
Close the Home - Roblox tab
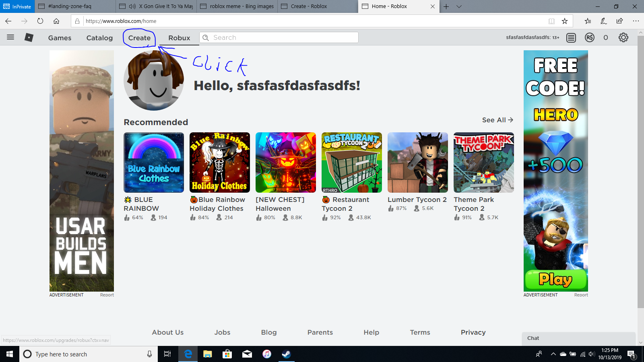click(433, 6)
